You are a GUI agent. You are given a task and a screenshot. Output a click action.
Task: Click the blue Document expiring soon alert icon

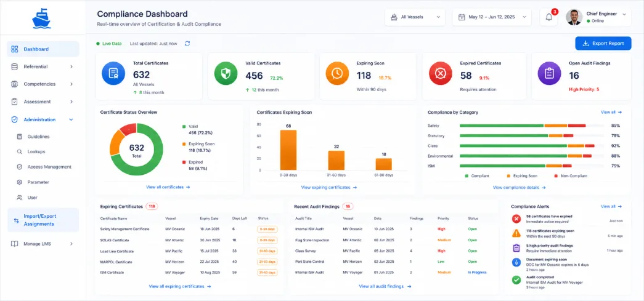[516, 262]
